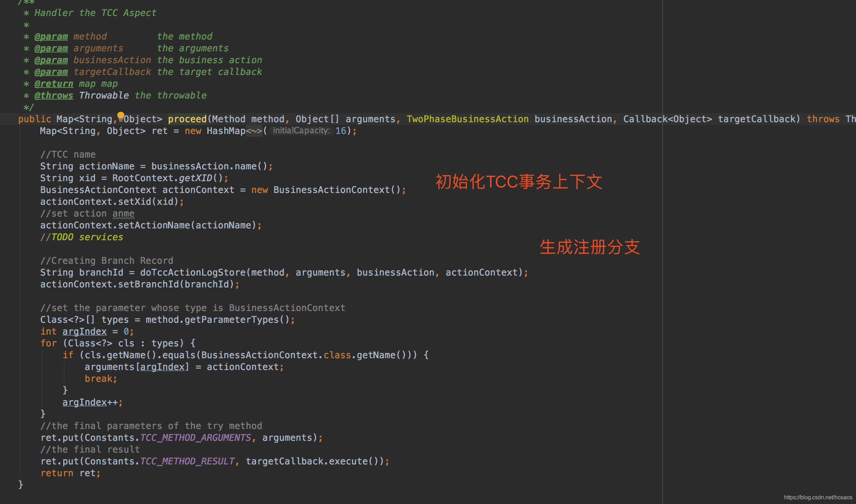The image size is (856, 504).
Task: Click targetCallback.execute() call
Action: coord(312,461)
